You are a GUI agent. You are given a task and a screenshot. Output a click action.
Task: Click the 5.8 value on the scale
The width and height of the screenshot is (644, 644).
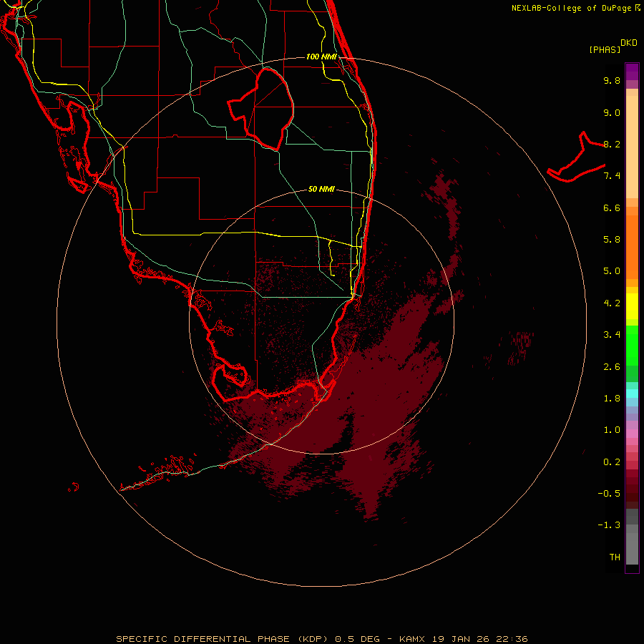(612, 240)
